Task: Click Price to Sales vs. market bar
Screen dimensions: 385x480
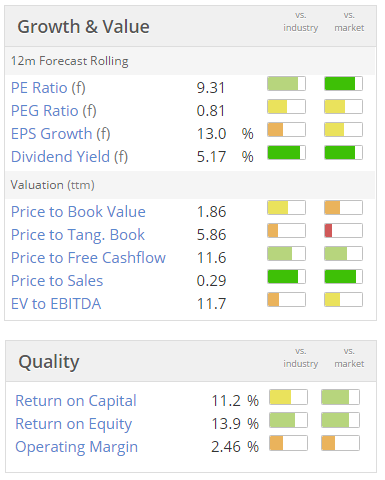Action: click(x=343, y=277)
